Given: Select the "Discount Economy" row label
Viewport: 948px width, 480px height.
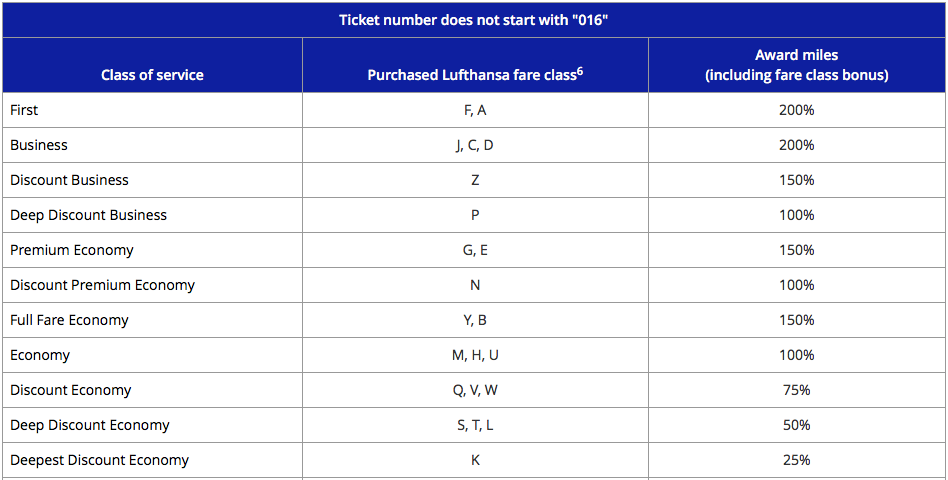Looking at the screenshot, I should (70, 390).
